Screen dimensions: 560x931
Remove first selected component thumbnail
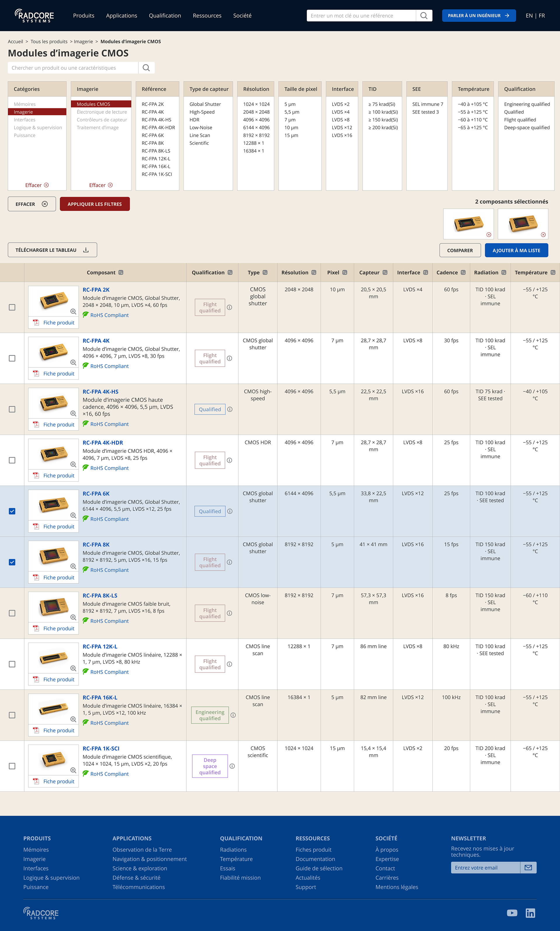[489, 234]
